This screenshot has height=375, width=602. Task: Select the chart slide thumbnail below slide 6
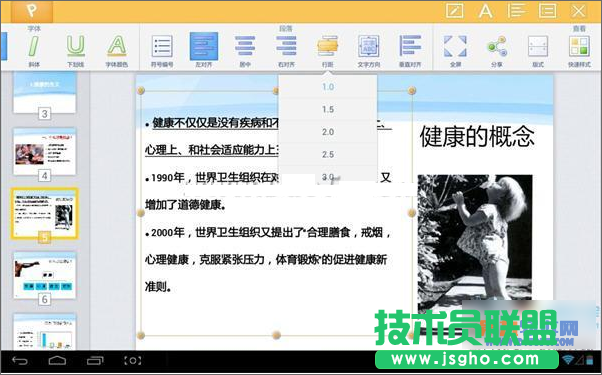(45, 332)
